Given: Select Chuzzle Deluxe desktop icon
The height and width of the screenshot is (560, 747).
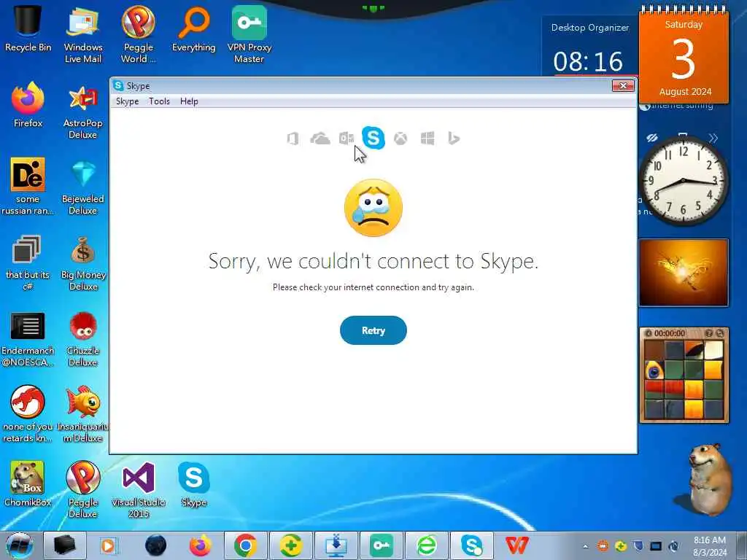Looking at the screenshot, I should 83,338.
